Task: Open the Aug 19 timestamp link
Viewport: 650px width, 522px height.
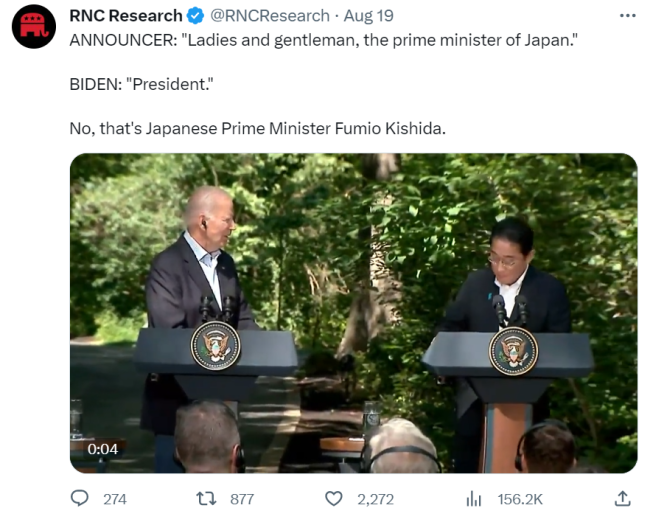Action: [x=370, y=15]
